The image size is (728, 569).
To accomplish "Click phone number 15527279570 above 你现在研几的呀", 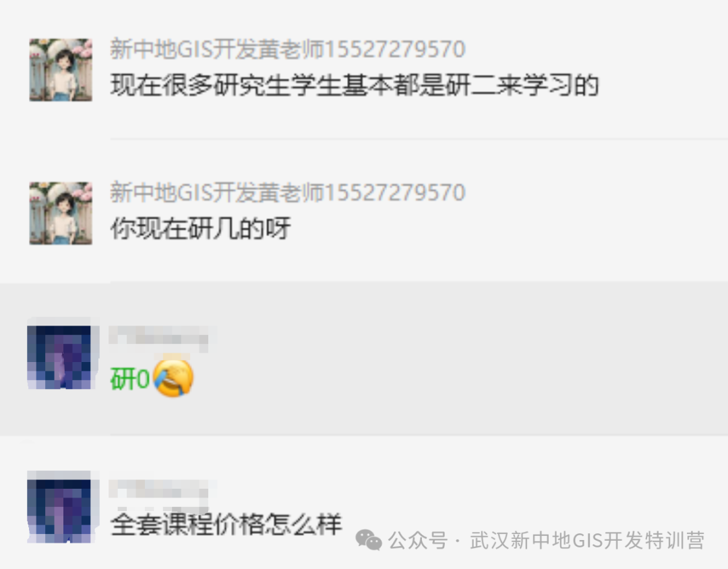I will pos(394,192).
